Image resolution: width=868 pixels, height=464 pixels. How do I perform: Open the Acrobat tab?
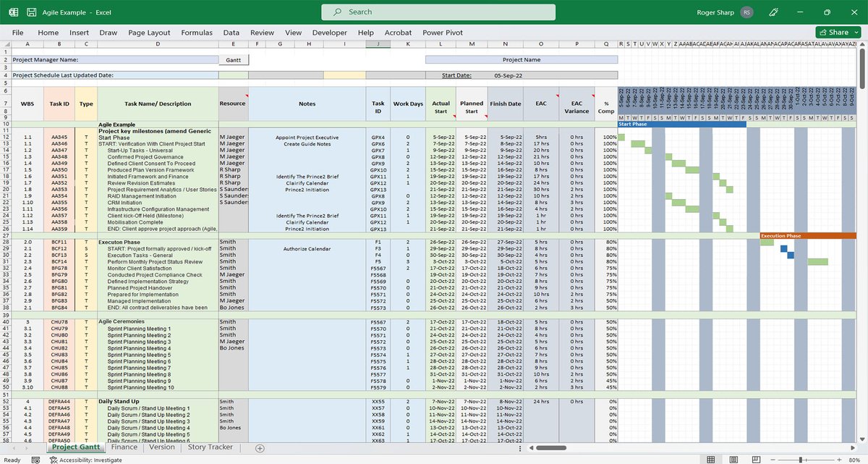398,33
